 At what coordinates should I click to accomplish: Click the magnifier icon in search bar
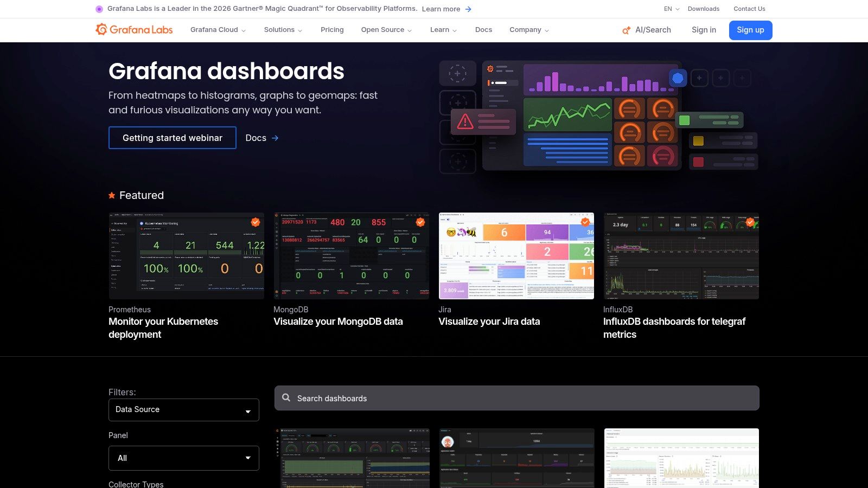click(286, 397)
